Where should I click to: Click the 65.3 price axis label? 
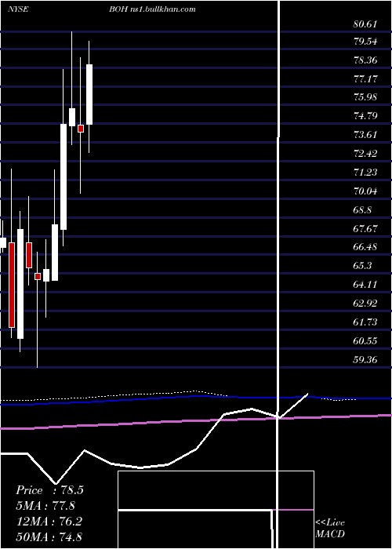(362, 265)
